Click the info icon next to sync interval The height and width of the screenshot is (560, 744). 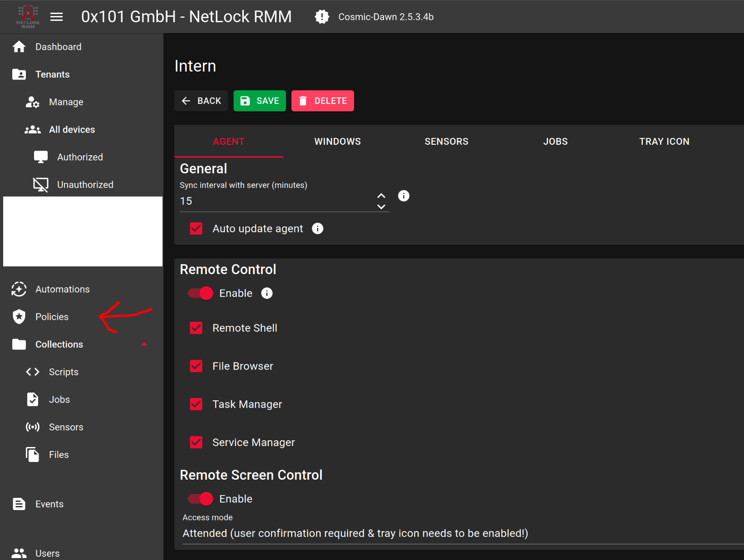pos(403,196)
